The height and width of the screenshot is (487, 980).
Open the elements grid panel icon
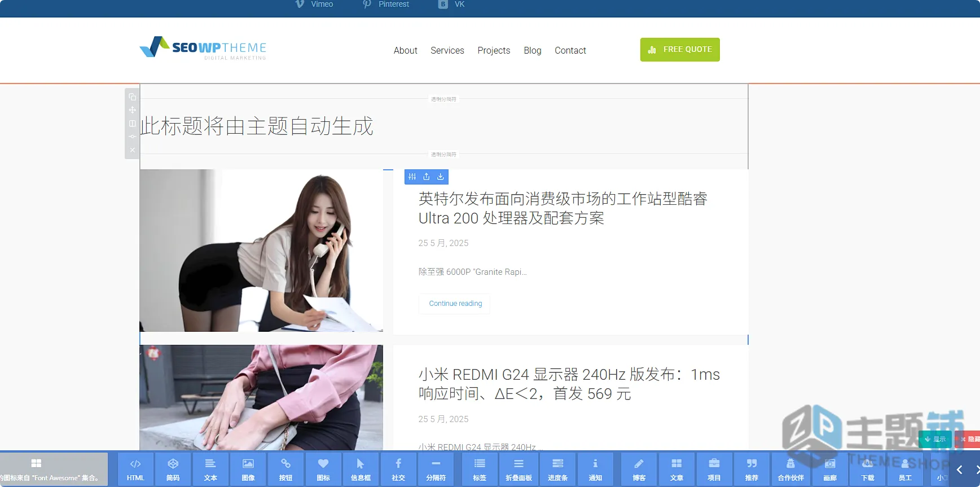click(x=36, y=463)
